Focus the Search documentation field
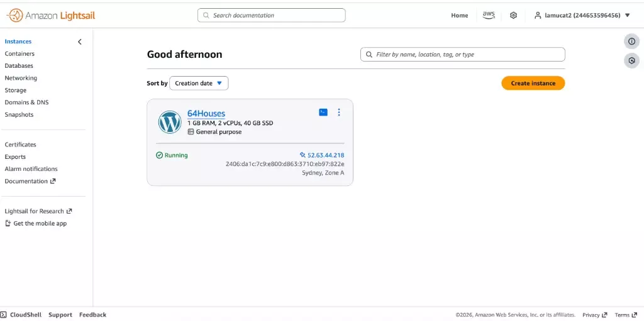This screenshot has height=321, width=644. click(272, 15)
